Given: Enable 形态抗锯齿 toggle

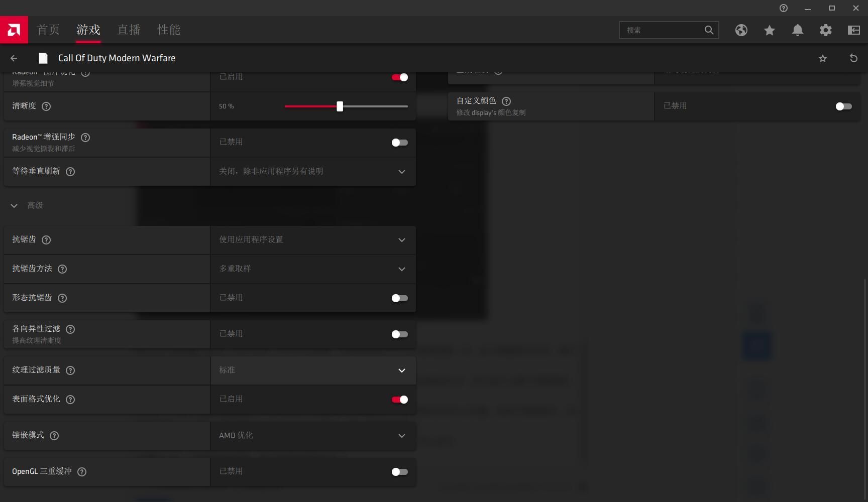Looking at the screenshot, I should [x=400, y=298].
